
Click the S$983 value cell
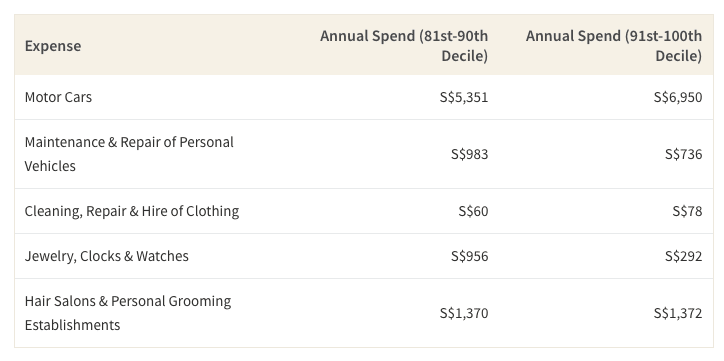point(469,154)
